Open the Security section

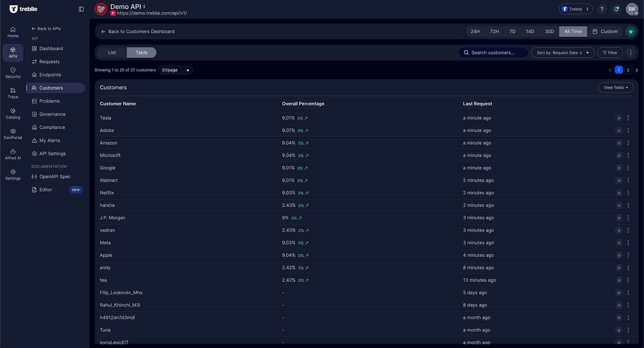click(13, 73)
